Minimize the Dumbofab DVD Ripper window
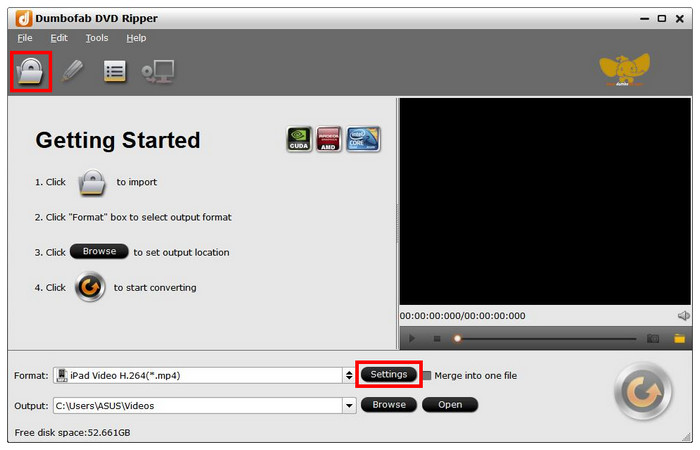This screenshot has height=450, width=700. point(644,19)
